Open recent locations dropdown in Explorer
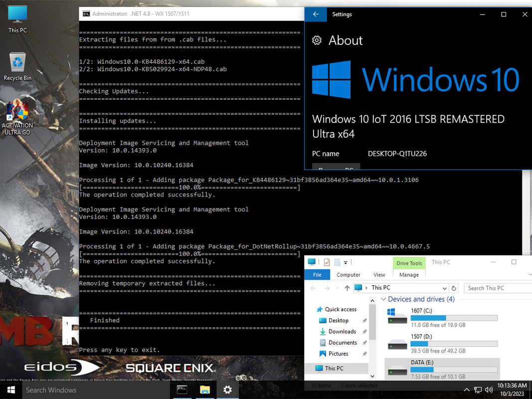 [x=337, y=288]
